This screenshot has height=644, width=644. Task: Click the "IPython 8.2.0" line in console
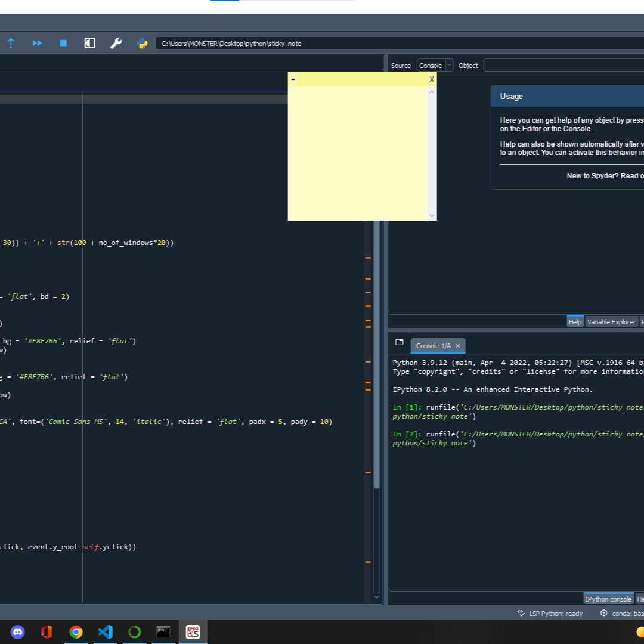(x=493, y=389)
